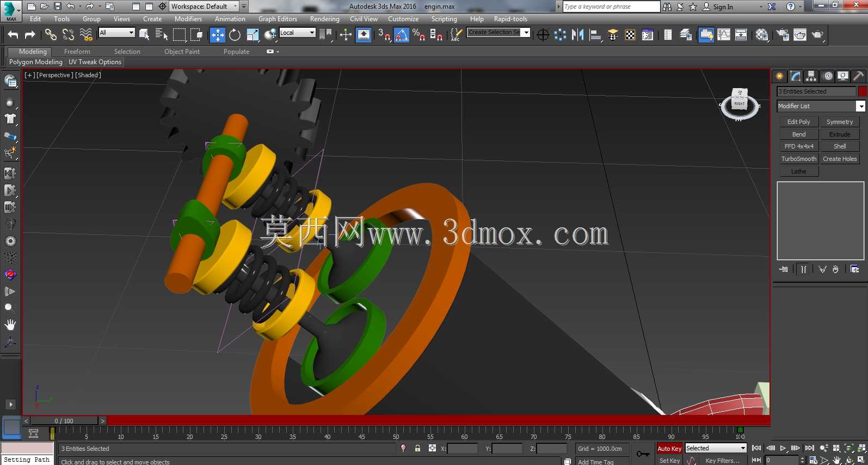Toggle the modeling Ribbon display
Image resolution: width=868 pixels, height=465 pixels.
(x=706, y=35)
